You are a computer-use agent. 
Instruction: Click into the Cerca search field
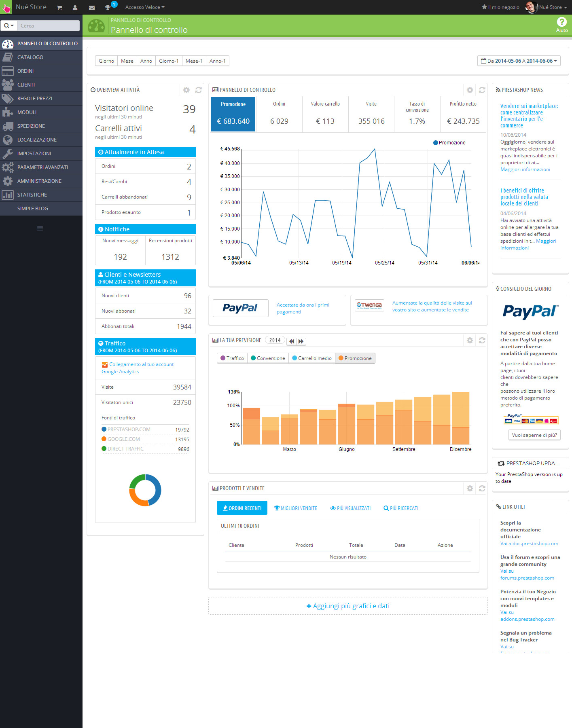click(x=49, y=25)
